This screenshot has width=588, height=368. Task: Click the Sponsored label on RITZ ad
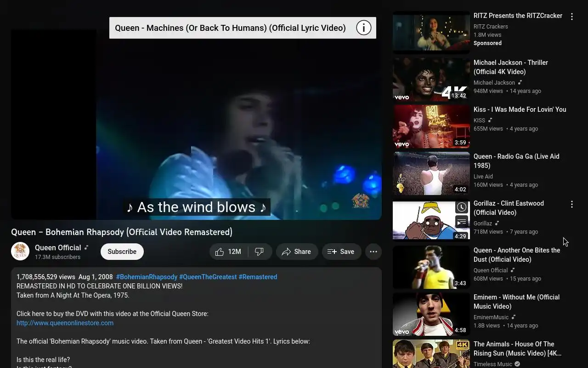[487, 43]
